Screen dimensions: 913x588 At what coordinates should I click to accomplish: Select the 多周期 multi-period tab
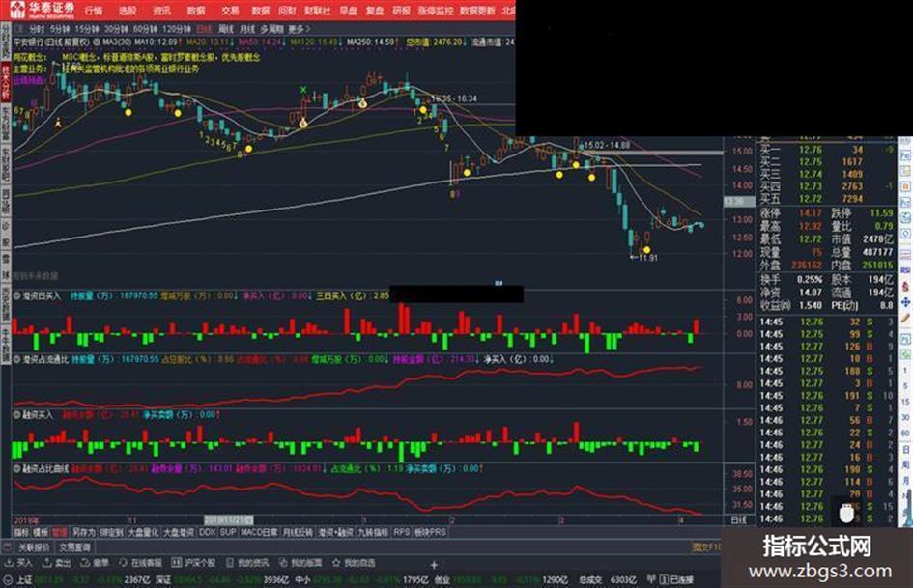(x=271, y=29)
